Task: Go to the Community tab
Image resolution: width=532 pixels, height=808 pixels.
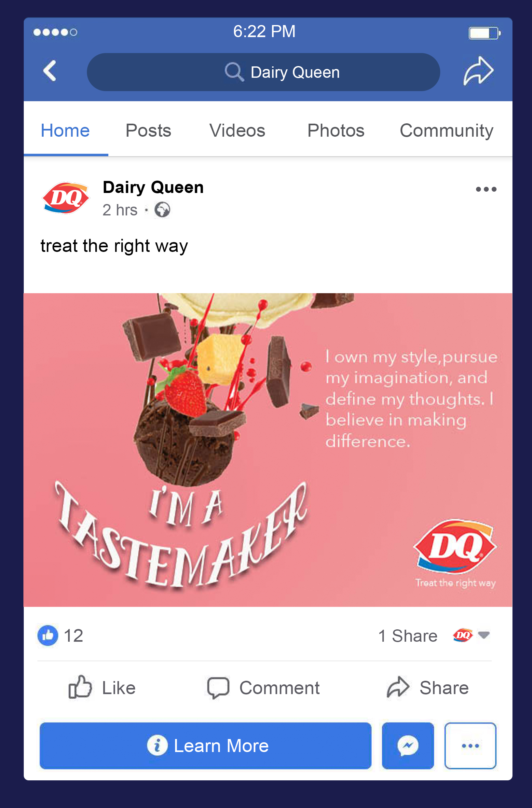Action: click(446, 131)
